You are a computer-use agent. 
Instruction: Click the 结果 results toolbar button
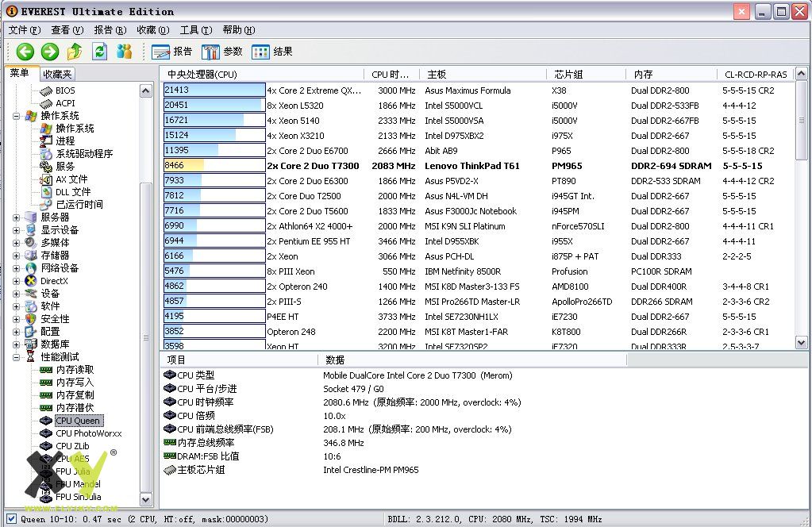[x=272, y=52]
